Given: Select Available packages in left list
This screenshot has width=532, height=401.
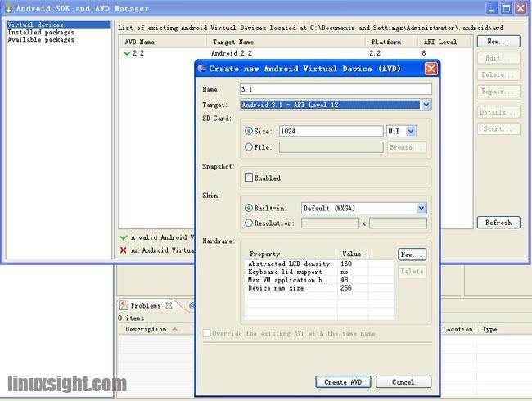Looking at the screenshot, I should (x=41, y=40).
